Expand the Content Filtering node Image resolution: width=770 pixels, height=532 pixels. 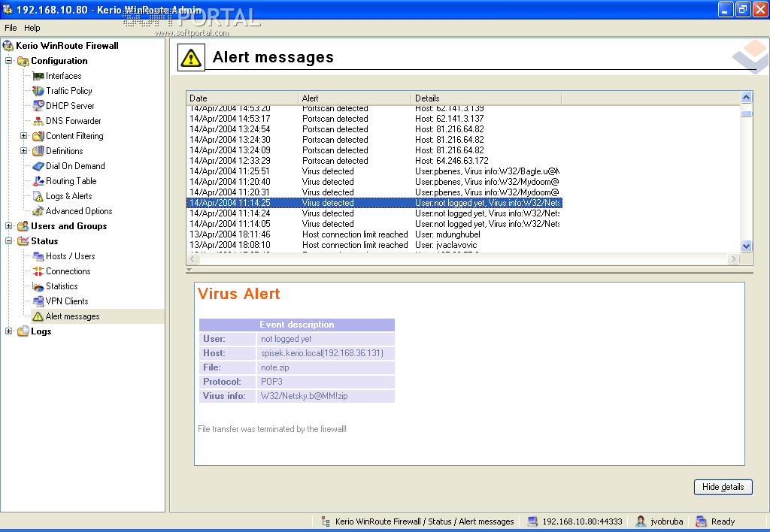23,136
